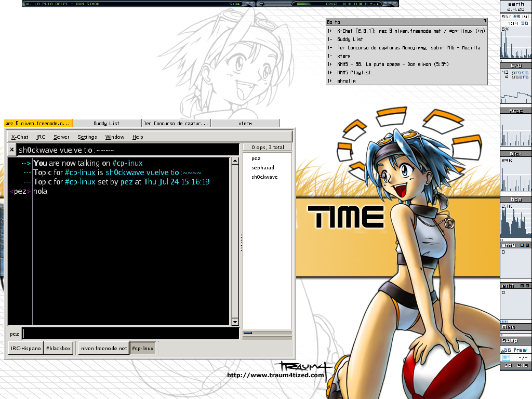Click the gkrellm CPU panel label
The height and width of the screenshot is (399, 532).
click(516, 65)
